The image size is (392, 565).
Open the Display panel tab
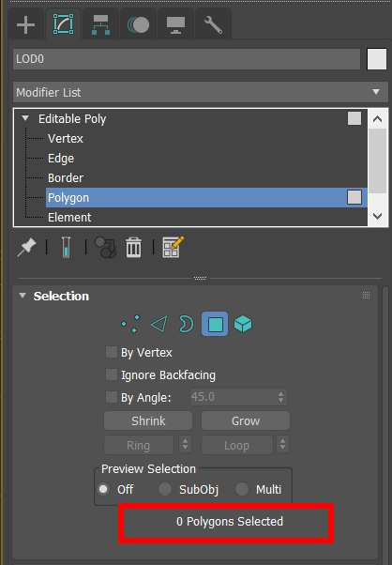point(175,24)
